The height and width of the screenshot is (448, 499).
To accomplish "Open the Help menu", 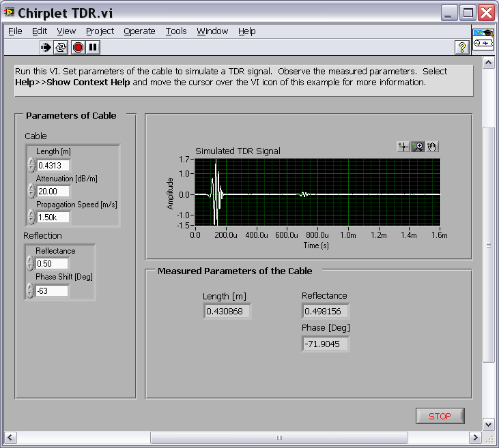I will pyautogui.click(x=246, y=31).
